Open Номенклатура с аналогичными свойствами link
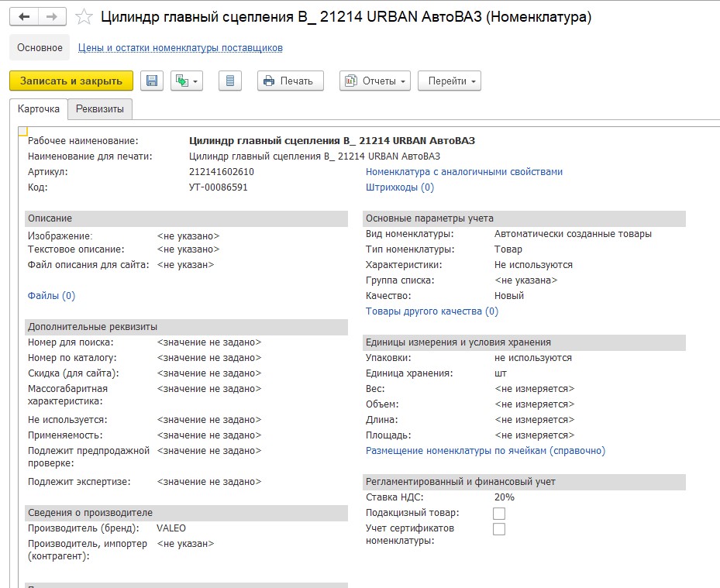Image resolution: width=720 pixels, height=588 pixels. click(463, 172)
